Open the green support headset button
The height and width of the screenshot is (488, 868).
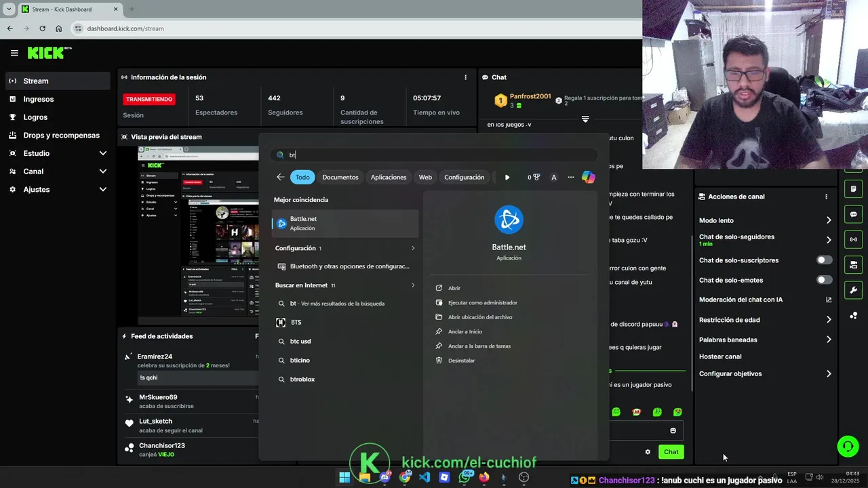[848, 446]
